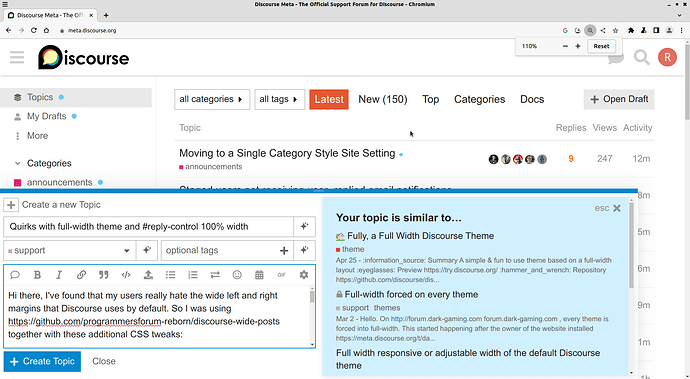
Task: Insert bulleted list in composer
Action: [x=170, y=275]
